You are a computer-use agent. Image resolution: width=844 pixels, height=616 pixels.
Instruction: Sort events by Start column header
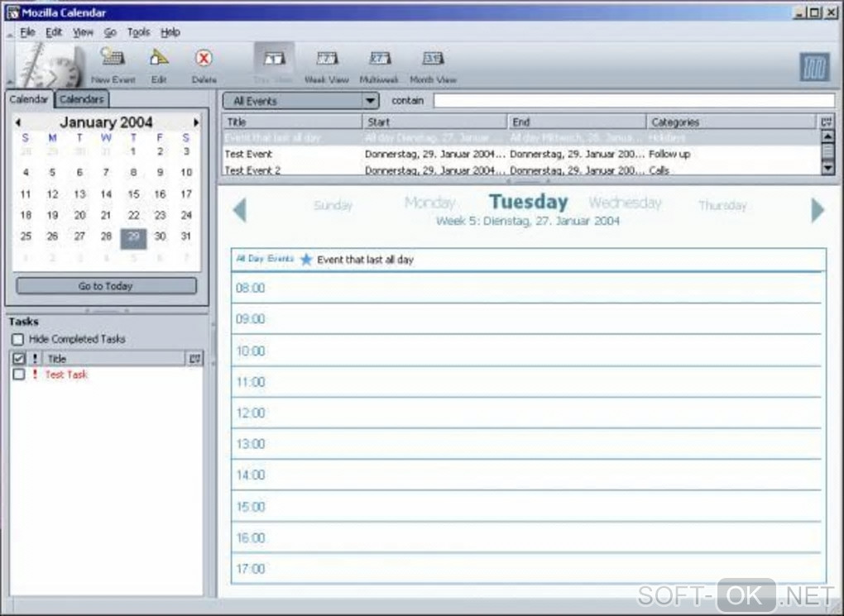click(435, 122)
